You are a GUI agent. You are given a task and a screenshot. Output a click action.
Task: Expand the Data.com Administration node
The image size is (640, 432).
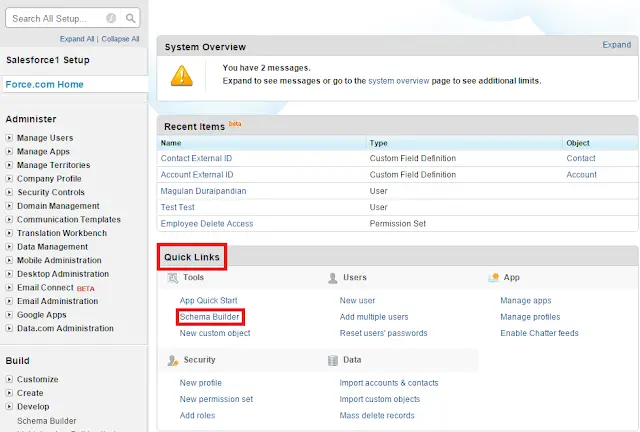(9, 328)
